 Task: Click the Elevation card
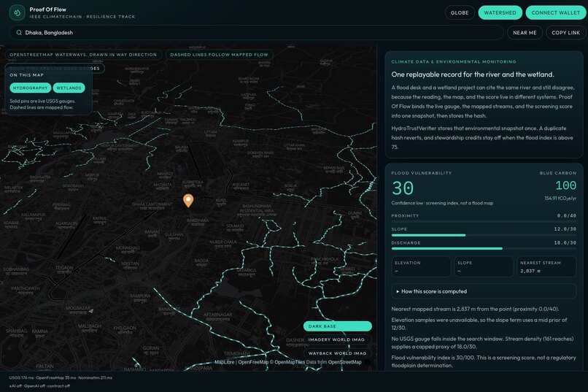point(421,266)
